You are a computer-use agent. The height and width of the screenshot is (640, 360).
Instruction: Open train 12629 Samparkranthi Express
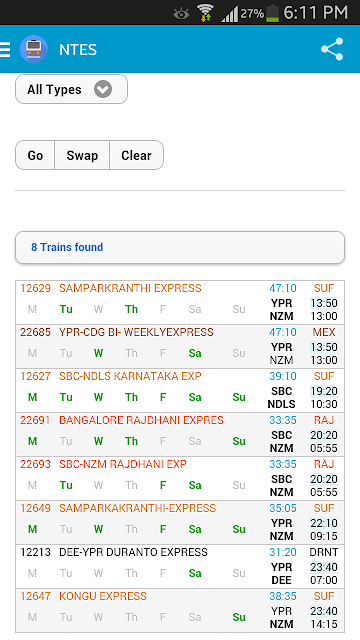(180, 302)
